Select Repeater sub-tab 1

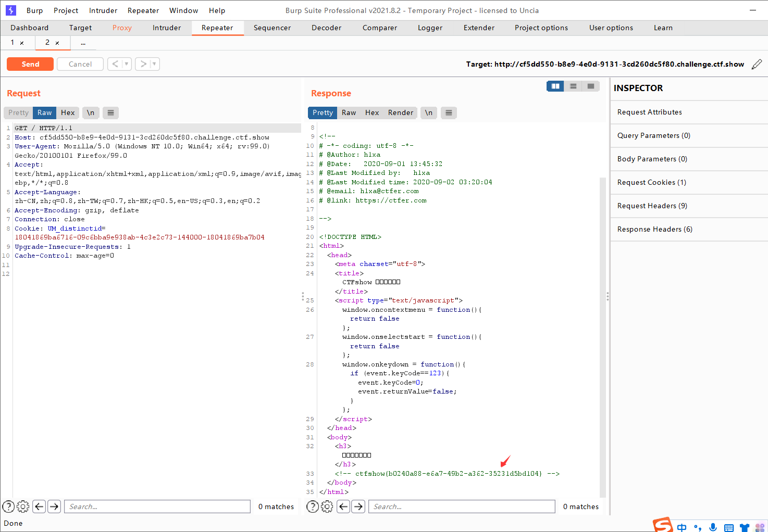click(x=13, y=42)
